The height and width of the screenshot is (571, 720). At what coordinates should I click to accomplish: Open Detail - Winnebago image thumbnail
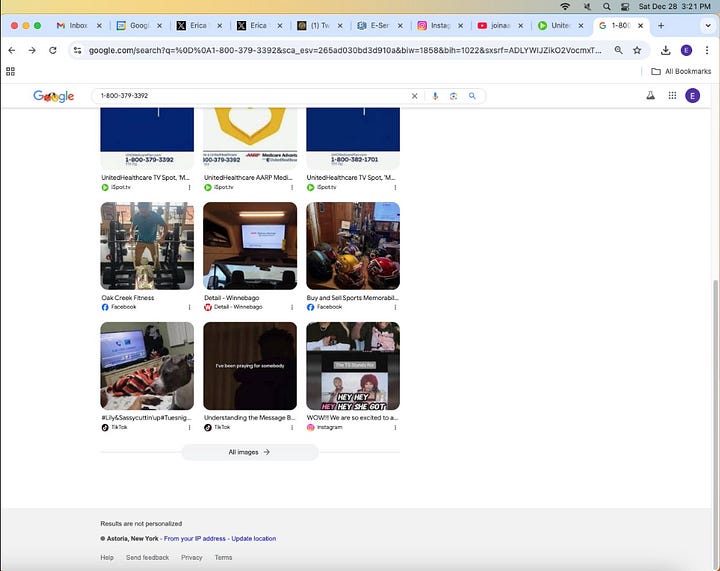tap(250, 246)
